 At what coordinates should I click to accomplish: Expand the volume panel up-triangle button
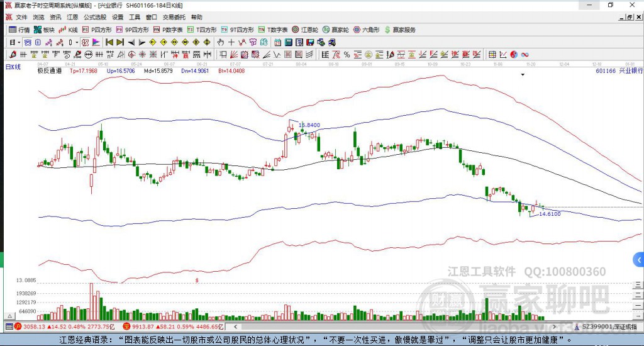point(10,316)
